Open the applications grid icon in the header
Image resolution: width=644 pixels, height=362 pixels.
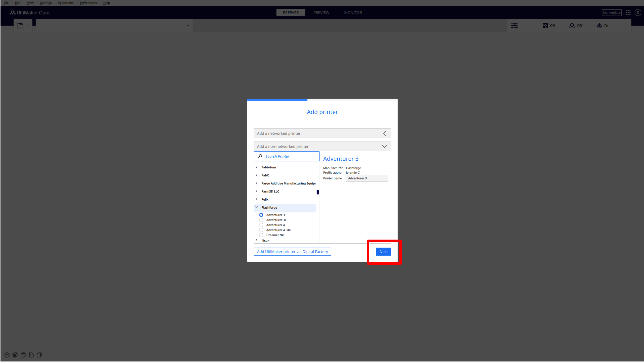[628, 12]
